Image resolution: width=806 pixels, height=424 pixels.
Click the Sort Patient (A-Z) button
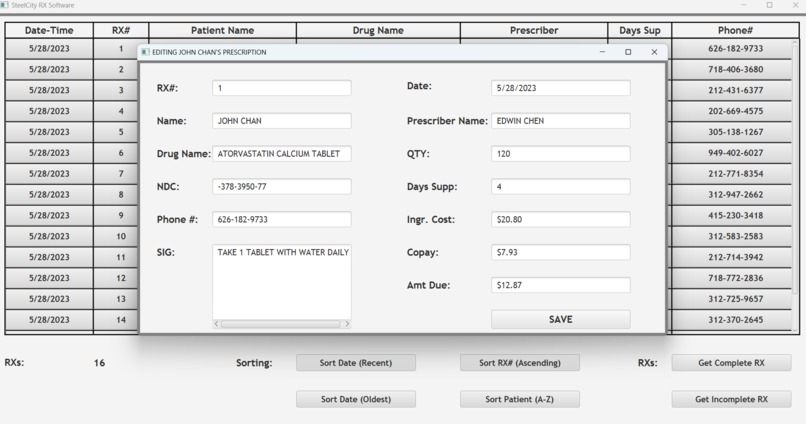coord(520,399)
